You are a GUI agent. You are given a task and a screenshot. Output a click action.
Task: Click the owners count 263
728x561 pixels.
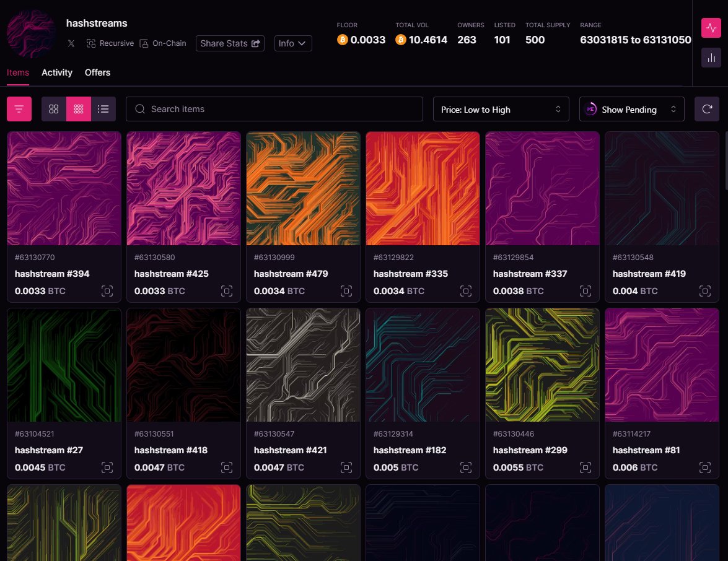467,40
